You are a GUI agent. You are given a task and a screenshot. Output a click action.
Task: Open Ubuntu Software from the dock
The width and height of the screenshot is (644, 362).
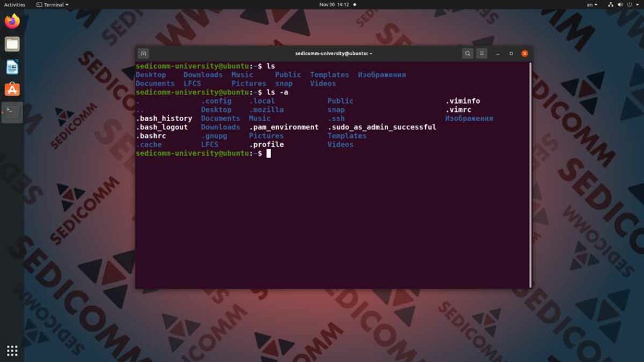pos(12,89)
